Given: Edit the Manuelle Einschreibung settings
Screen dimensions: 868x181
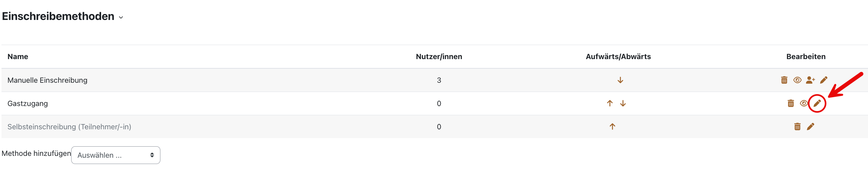Looking at the screenshot, I should coord(824,80).
